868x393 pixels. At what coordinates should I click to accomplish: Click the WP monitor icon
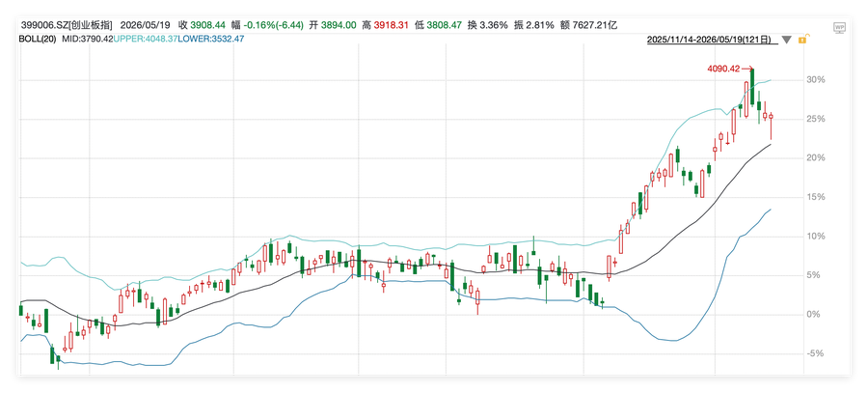(840, 27)
